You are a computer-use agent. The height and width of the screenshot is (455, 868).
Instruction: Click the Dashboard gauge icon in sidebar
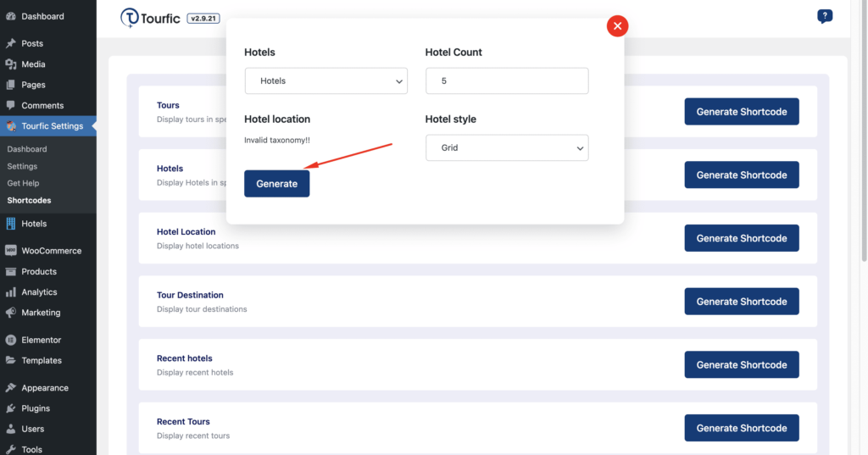coord(10,17)
